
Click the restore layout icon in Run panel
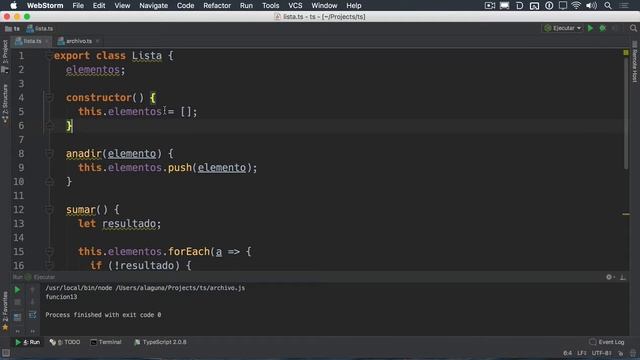coord(17,317)
